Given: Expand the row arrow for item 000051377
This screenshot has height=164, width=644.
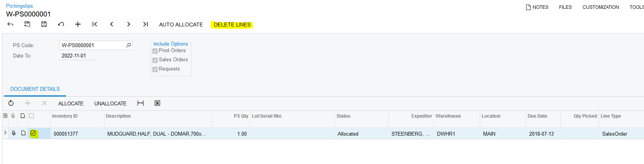Looking at the screenshot, I should pos(5,133).
